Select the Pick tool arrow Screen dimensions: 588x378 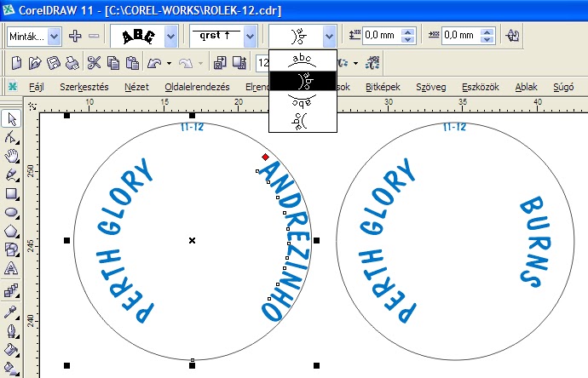click(12, 119)
